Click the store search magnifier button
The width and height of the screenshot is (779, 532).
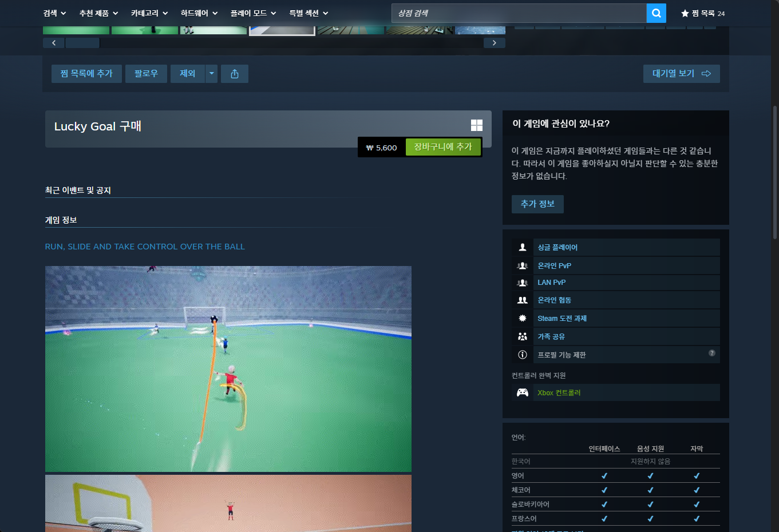[x=656, y=13]
